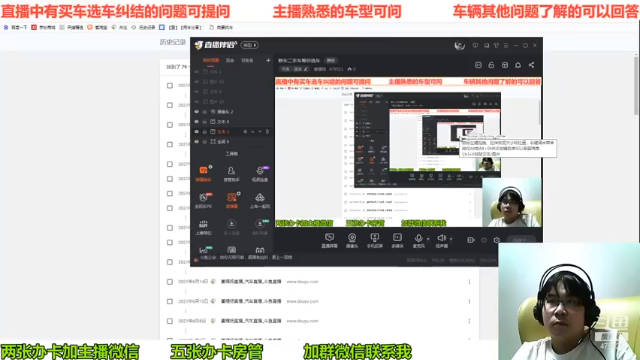Open the 6月14日 douyu history link
The height and width of the screenshot is (360, 640).
pyautogui.click(x=251, y=282)
